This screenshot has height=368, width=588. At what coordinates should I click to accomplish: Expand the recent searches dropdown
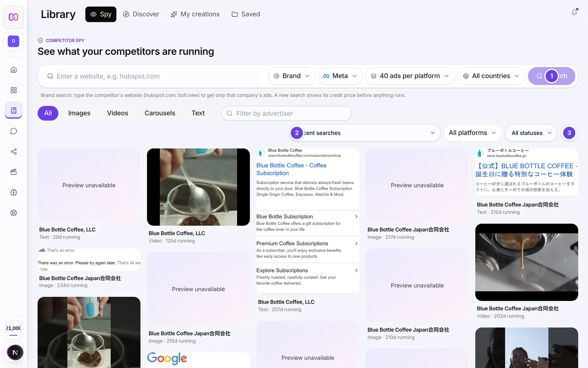point(365,133)
